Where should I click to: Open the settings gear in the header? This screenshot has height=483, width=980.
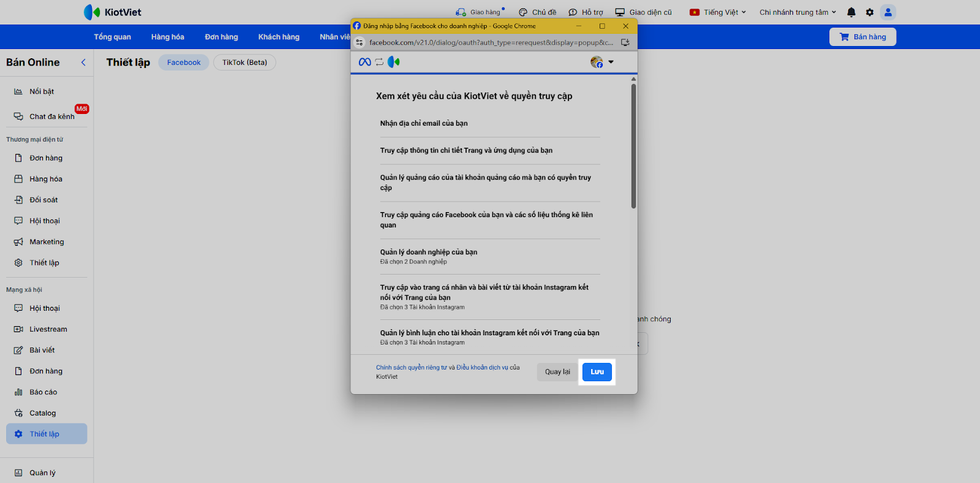coord(870,12)
